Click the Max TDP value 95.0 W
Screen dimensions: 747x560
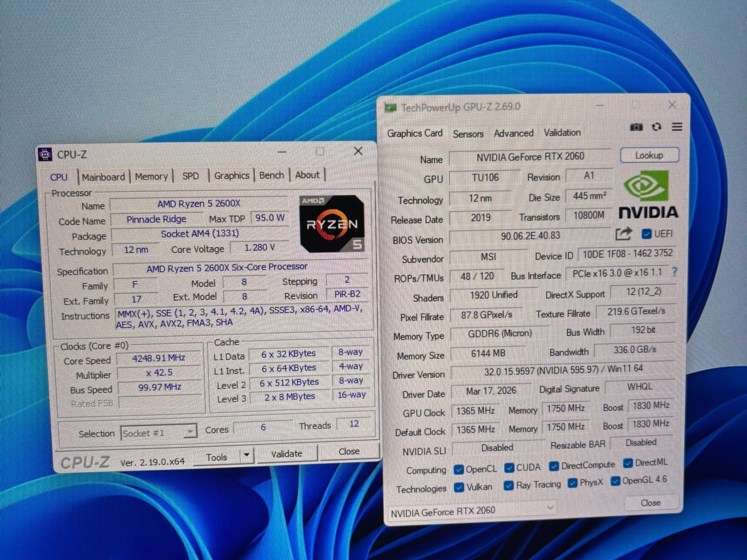point(270,218)
